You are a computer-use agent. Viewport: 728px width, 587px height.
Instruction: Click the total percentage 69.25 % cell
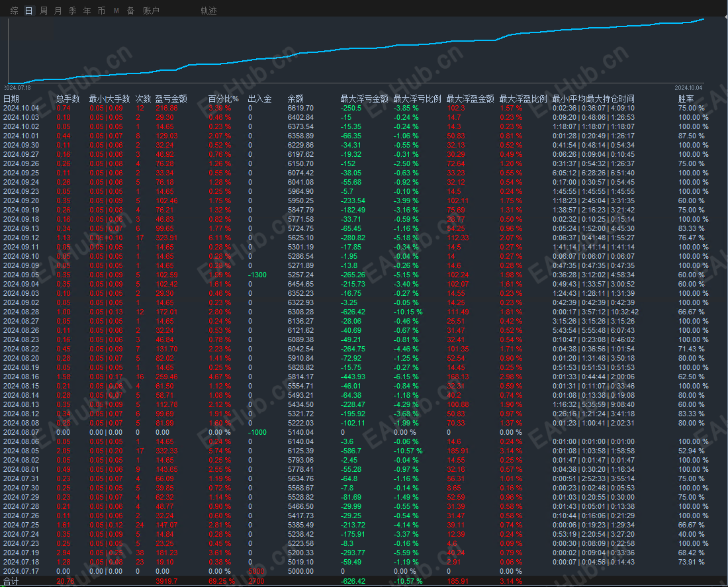click(x=222, y=581)
